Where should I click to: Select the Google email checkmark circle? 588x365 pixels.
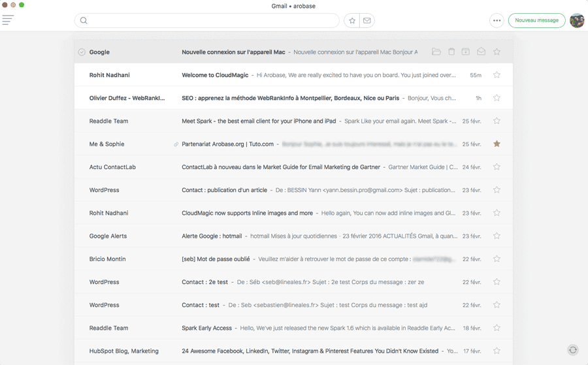tap(82, 52)
